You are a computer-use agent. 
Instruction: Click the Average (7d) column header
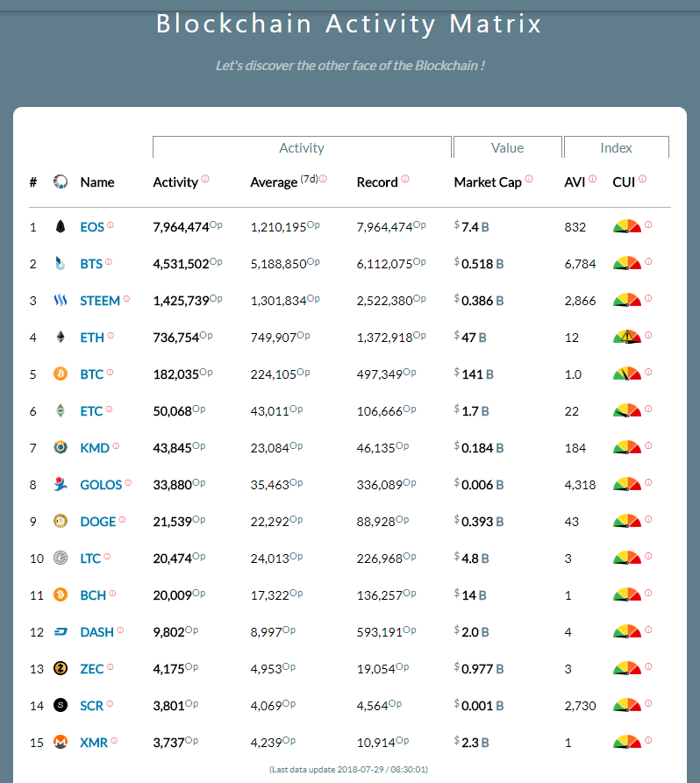click(x=274, y=182)
